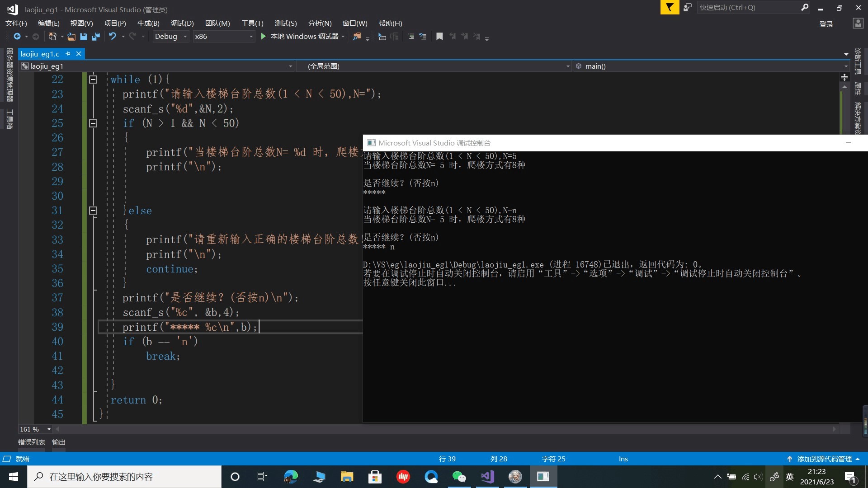Collapse the if block at line 25
The height and width of the screenshot is (488, 868).
click(93, 123)
